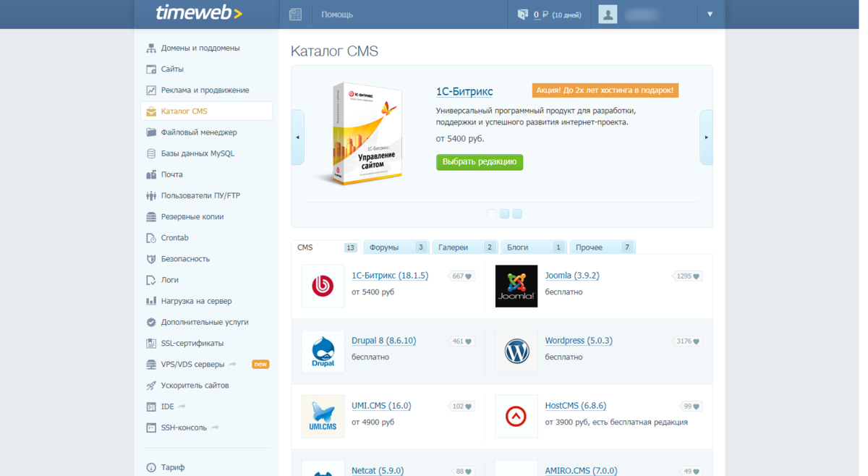
Task: Click the UMI.CMS logo thumbnail
Action: click(x=323, y=417)
